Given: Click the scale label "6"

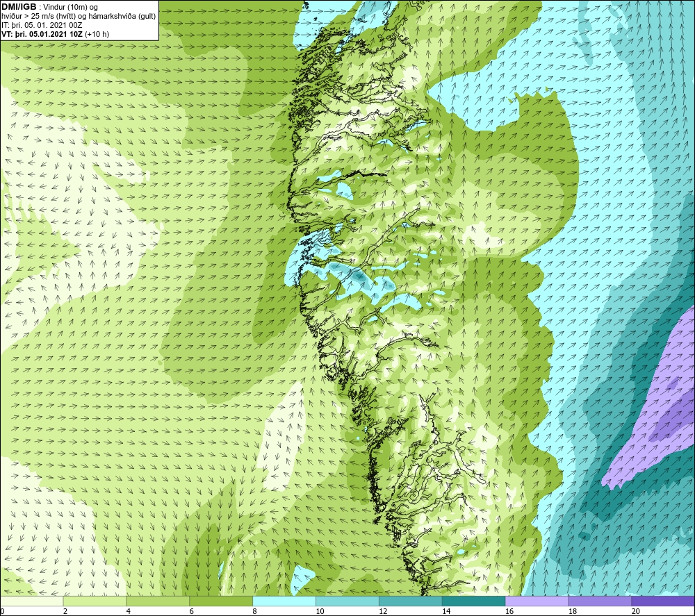Looking at the screenshot, I should pyautogui.click(x=192, y=611).
